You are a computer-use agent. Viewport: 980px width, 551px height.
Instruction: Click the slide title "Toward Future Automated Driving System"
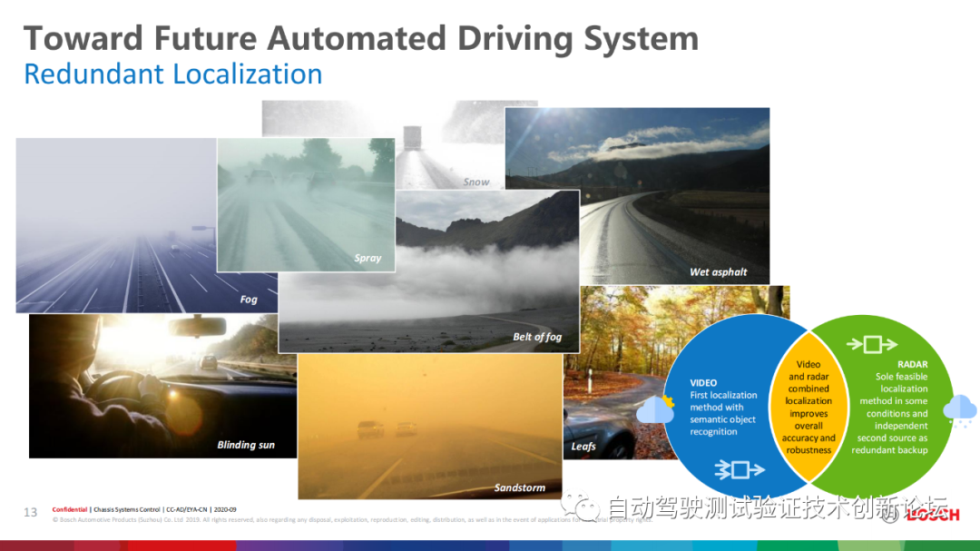360,39
